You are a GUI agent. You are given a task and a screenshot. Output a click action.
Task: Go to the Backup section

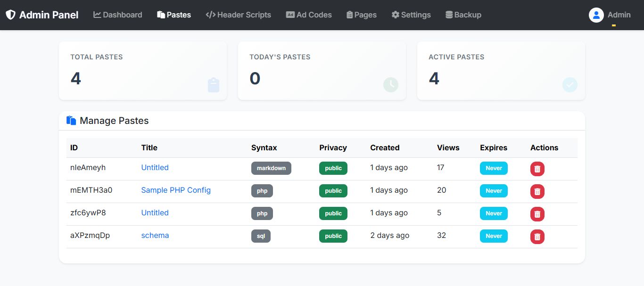(463, 15)
